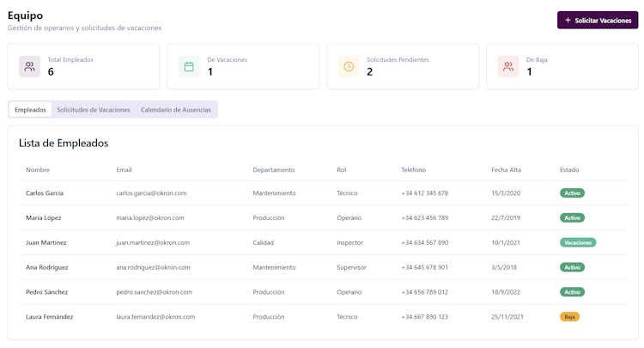Viewport: 644px width, 348px height.
Task: Open the Calendario de Ausencias tab
Action: click(x=176, y=110)
